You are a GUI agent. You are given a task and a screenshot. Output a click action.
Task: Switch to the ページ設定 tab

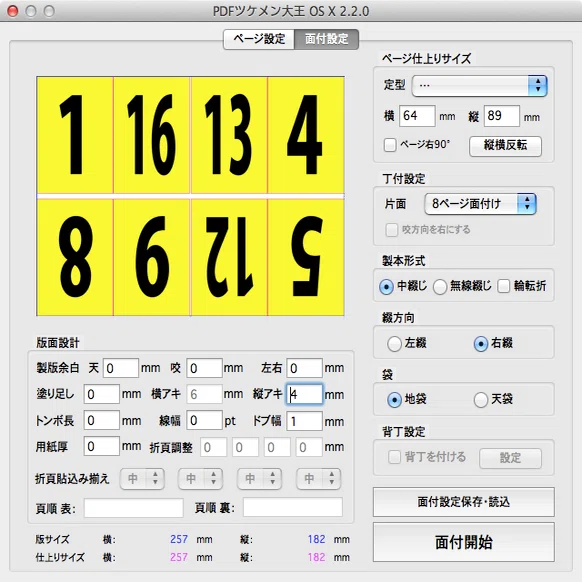(259, 39)
